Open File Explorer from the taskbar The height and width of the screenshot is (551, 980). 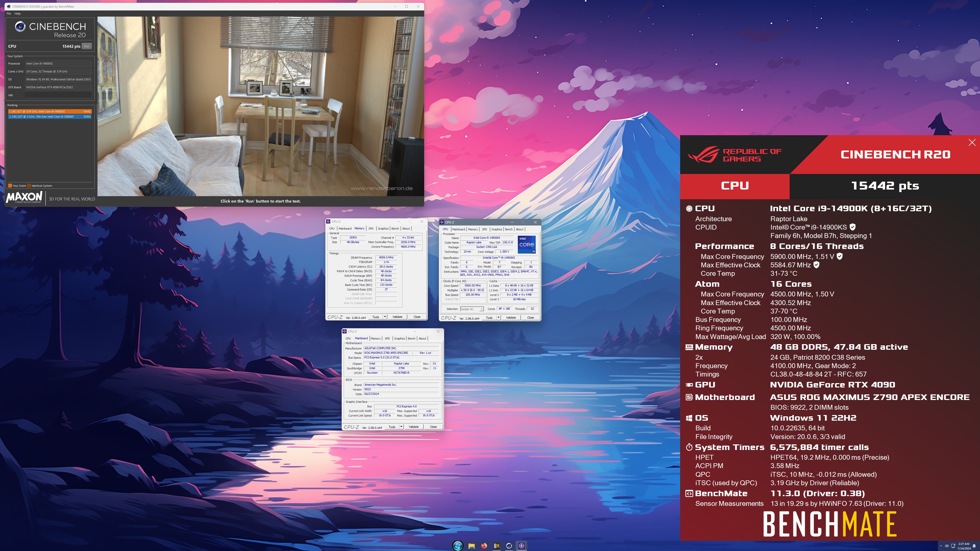(471, 546)
